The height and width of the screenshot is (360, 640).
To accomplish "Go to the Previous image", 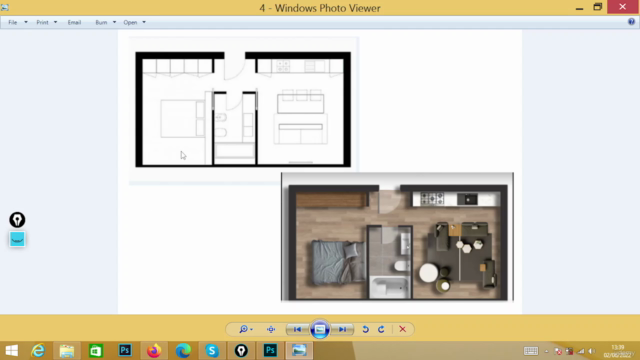I will pos(297,329).
